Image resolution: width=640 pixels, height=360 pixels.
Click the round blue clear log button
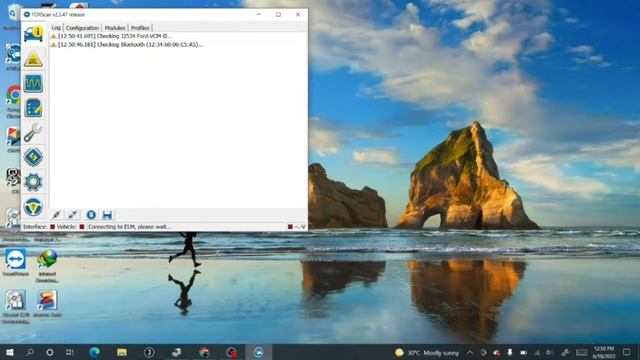click(x=91, y=215)
